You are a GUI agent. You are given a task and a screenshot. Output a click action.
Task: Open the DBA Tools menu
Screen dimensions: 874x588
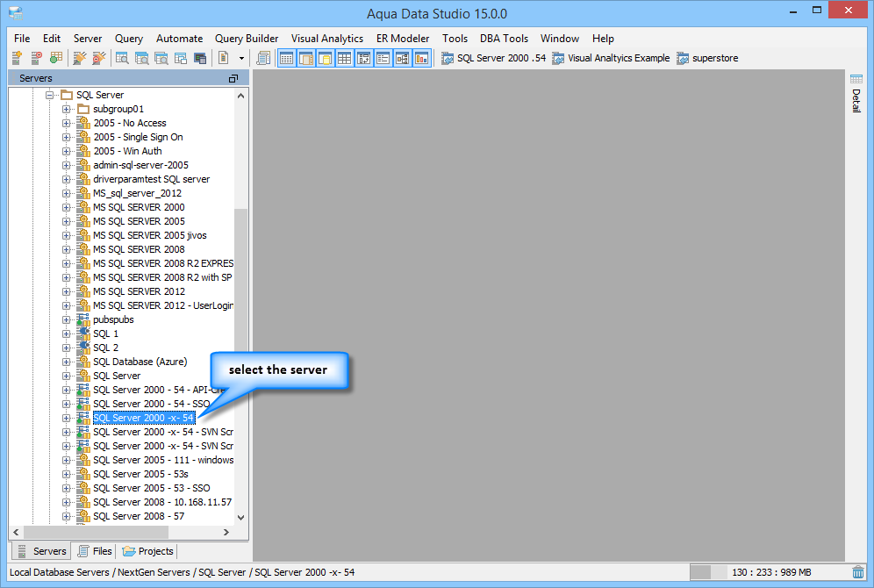click(504, 39)
